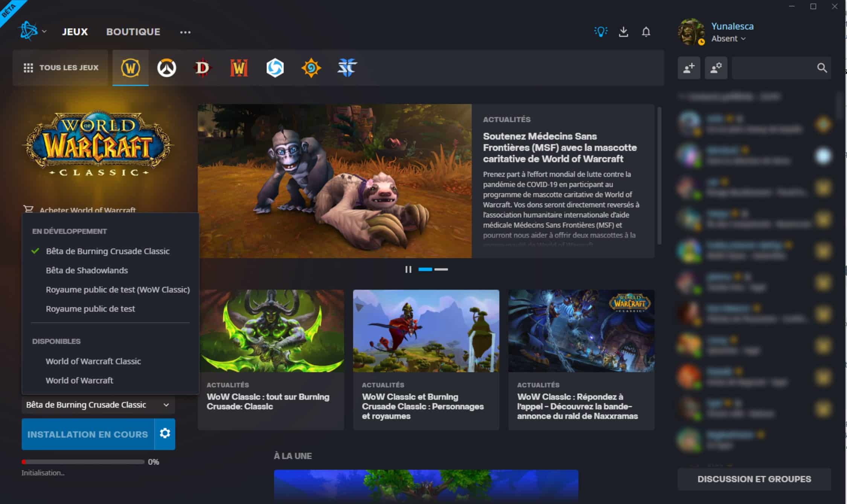
Task: Select the StarCraft II game icon
Action: coord(347,68)
